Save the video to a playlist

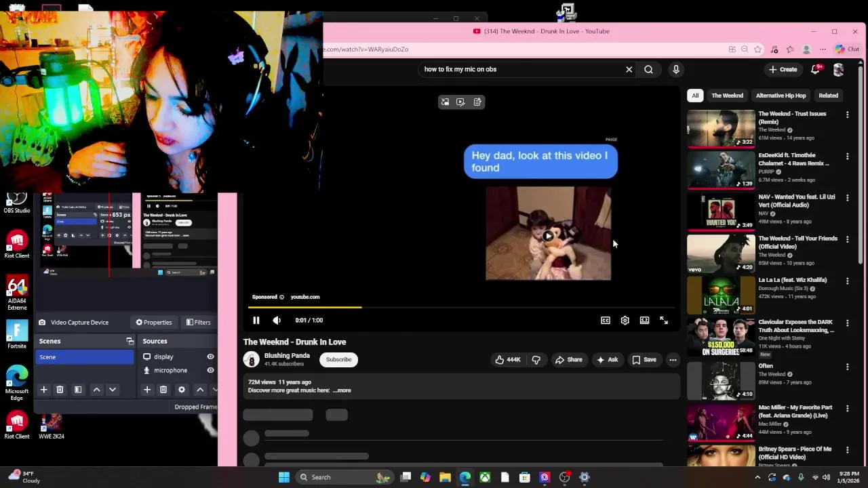point(644,360)
